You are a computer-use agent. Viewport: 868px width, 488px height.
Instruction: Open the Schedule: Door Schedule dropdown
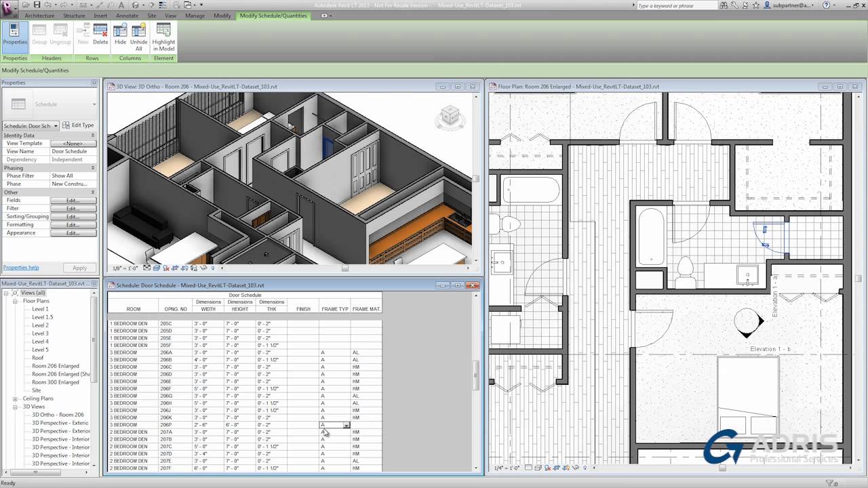click(56, 126)
